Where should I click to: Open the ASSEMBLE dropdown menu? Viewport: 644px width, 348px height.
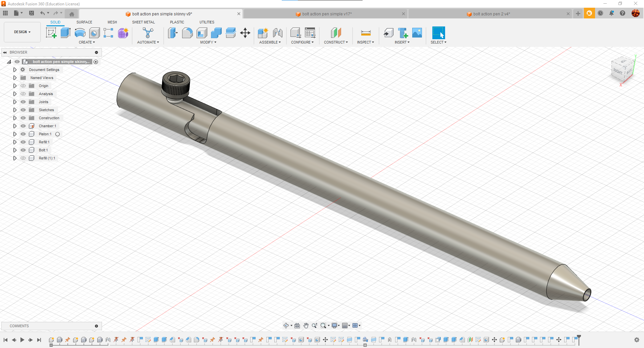click(x=270, y=42)
